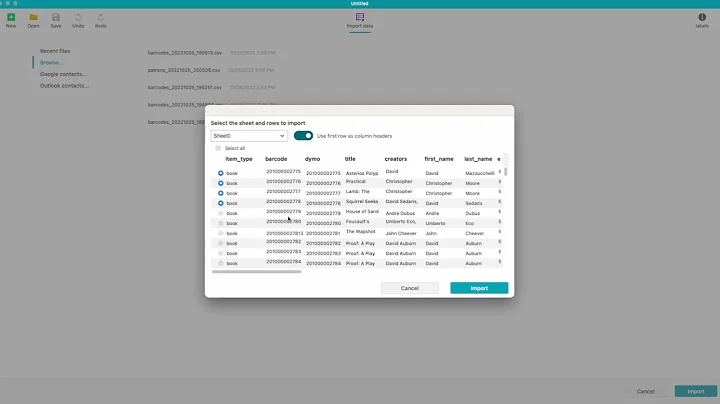Select row with barcode 201000002782
The image size is (720, 404).
tap(220, 243)
